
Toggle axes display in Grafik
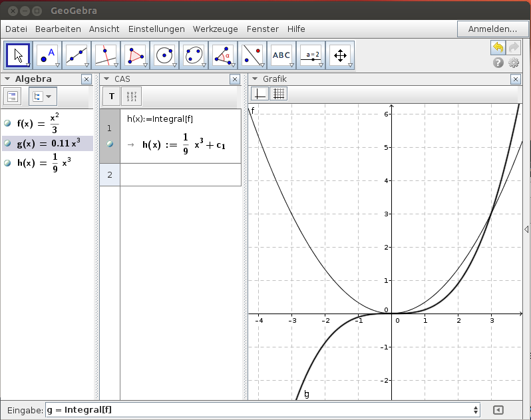coord(260,94)
